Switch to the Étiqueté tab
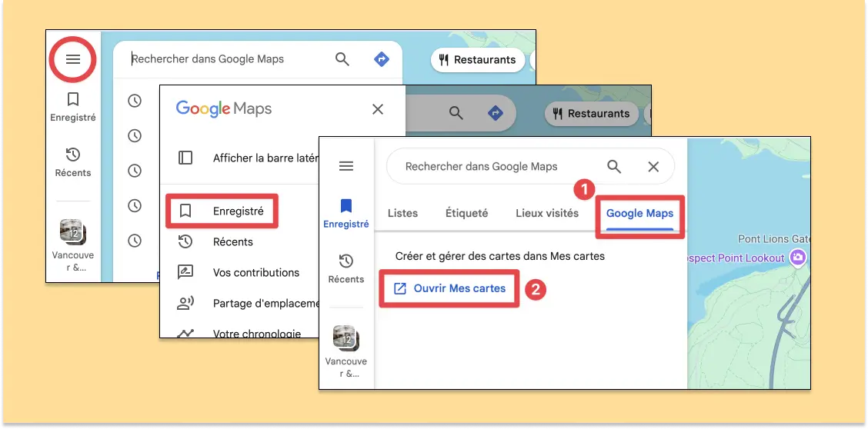Viewport: 868px width, 429px height. (466, 214)
